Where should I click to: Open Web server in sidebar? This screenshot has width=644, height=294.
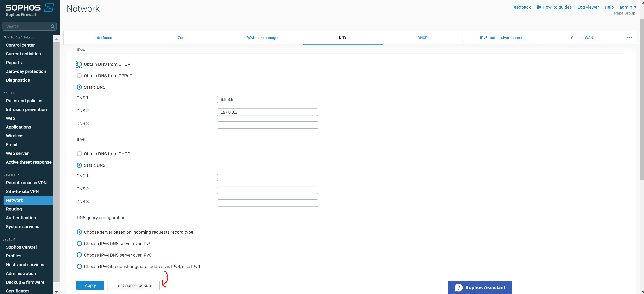17,153
